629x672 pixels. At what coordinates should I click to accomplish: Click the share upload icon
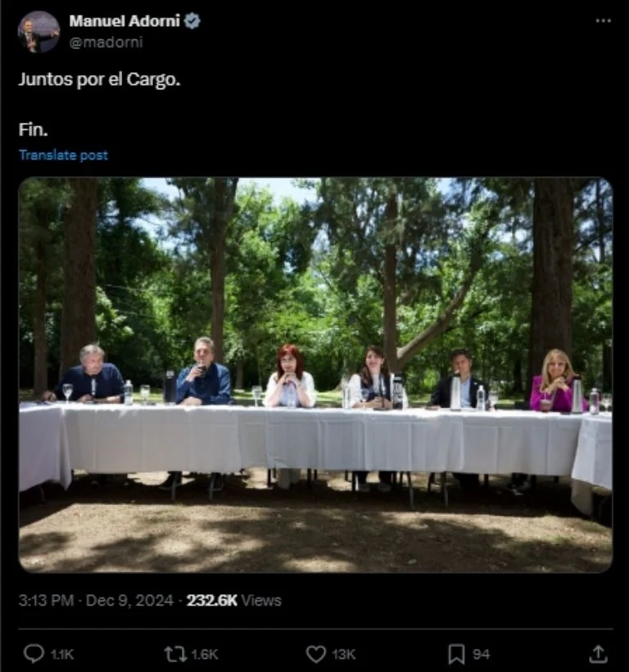[x=599, y=653]
